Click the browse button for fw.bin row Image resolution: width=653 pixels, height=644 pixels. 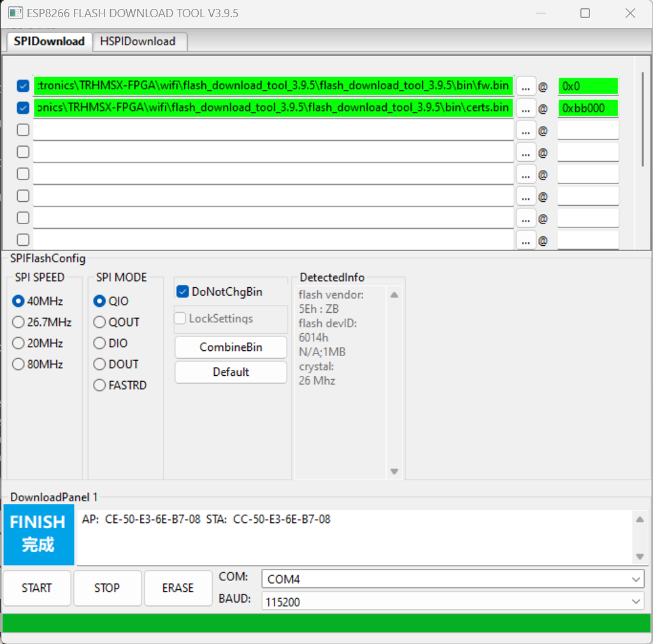525,87
